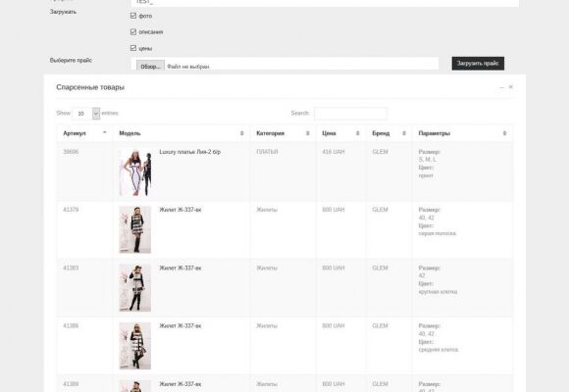
Task: Uncheck the фото checkbox
Action: (133, 16)
